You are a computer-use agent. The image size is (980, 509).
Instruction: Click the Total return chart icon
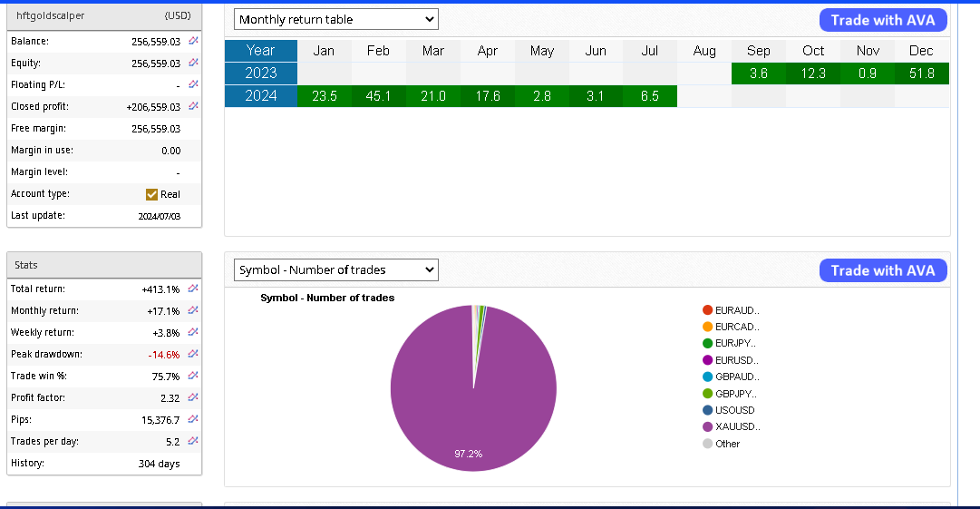coord(193,289)
